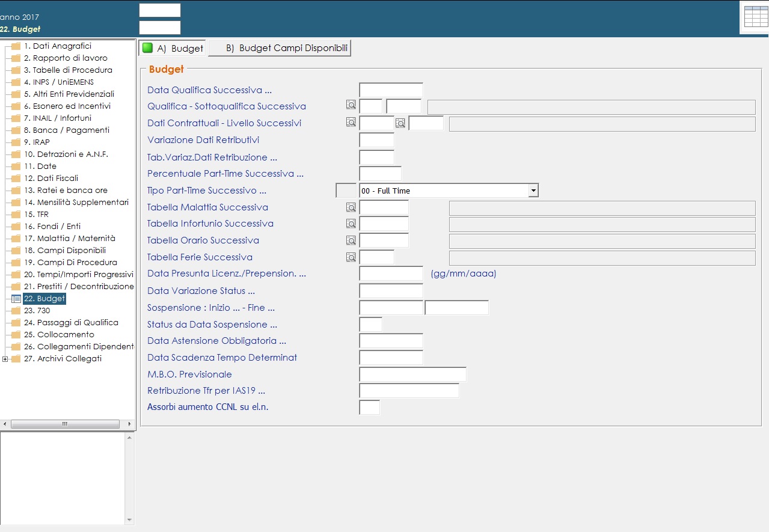
Task: Open lookup for Tabella Ferie Successiva
Action: tap(351, 257)
